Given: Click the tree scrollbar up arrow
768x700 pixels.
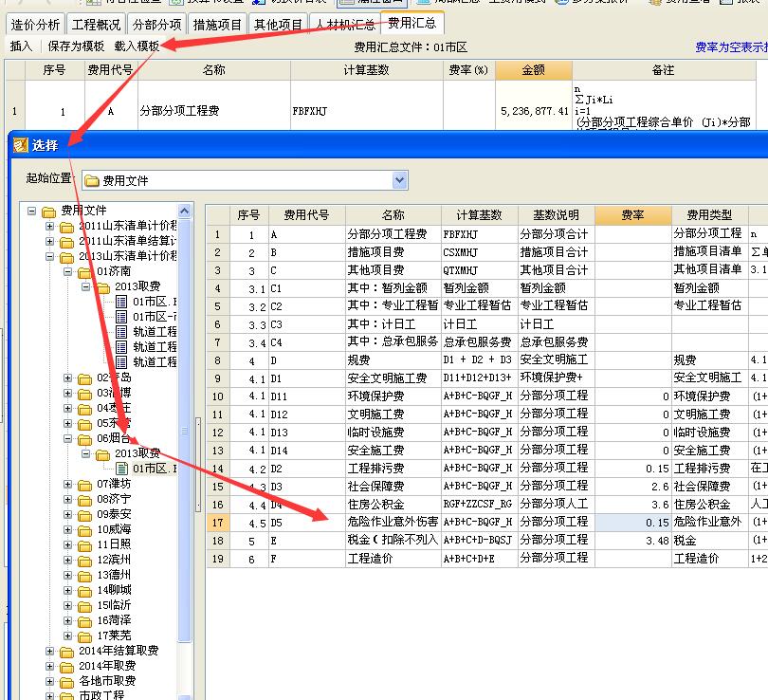Looking at the screenshot, I should [x=185, y=212].
